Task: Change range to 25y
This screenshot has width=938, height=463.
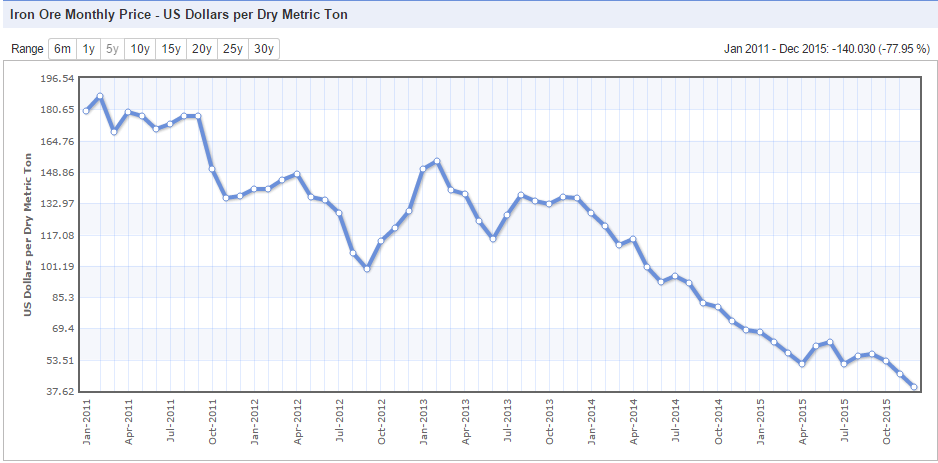Action: point(233,49)
